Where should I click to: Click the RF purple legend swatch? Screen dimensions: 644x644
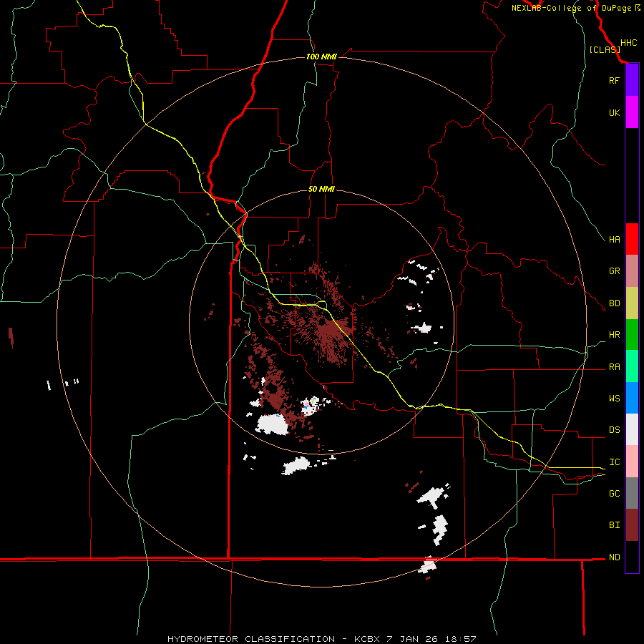[x=632, y=80]
